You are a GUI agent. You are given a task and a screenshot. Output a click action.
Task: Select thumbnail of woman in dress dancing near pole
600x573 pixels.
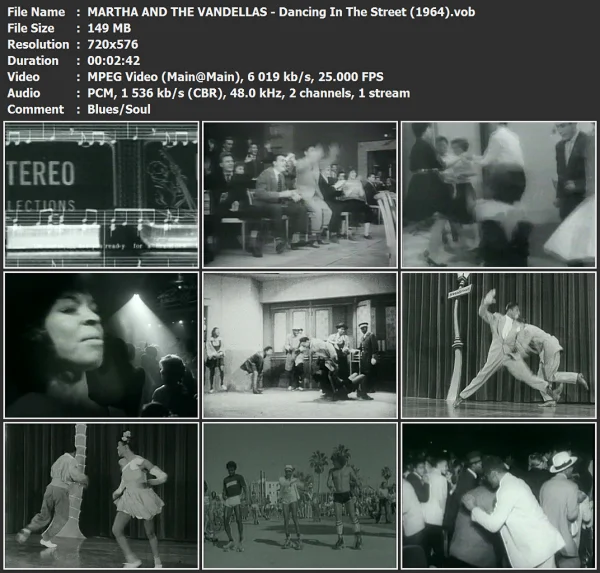(101, 495)
